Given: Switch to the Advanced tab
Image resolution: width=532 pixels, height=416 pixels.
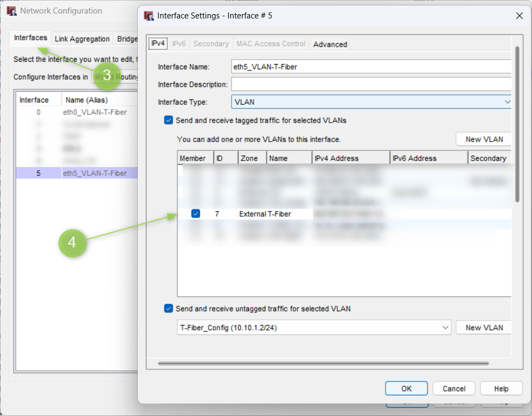Looking at the screenshot, I should pos(330,44).
